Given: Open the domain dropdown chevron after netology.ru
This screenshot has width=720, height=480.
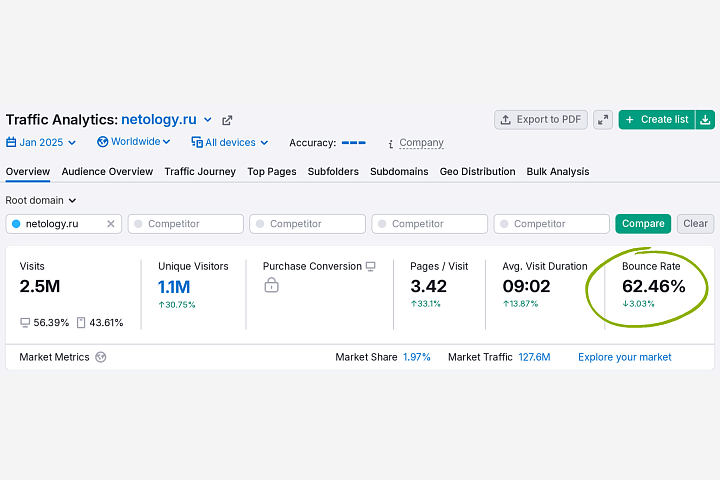Looking at the screenshot, I should pos(208,120).
